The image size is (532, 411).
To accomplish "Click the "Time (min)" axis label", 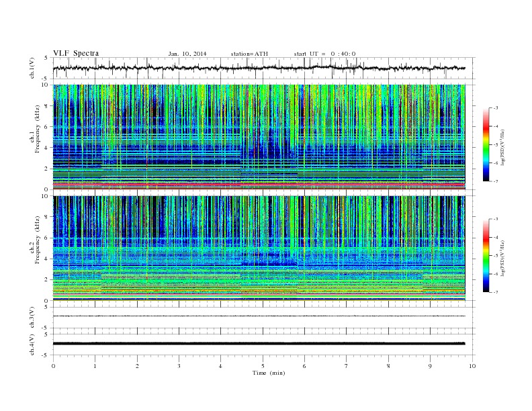I will 269,373.
